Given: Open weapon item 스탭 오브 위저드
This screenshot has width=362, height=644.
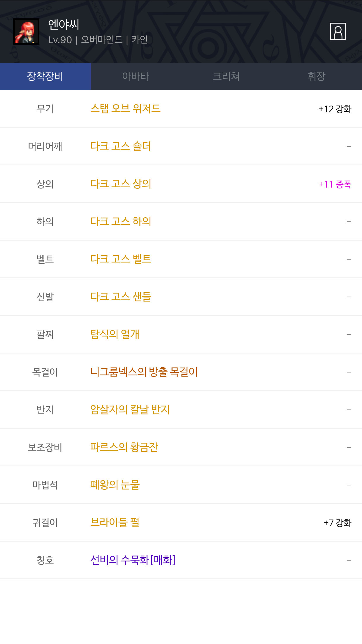Looking at the screenshot, I should click(x=125, y=108).
